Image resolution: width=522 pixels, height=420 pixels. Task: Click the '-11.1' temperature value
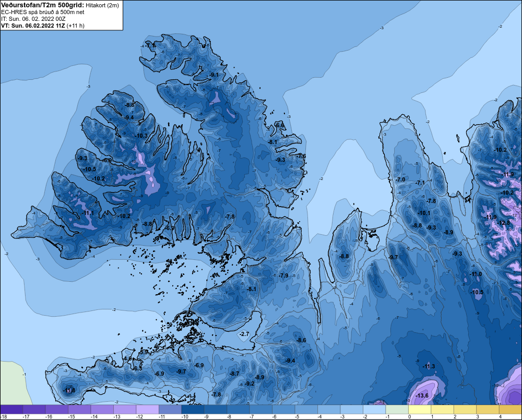click(88, 213)
